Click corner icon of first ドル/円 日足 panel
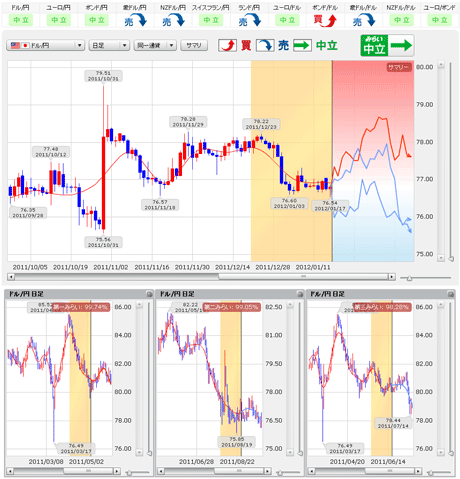 149,294
